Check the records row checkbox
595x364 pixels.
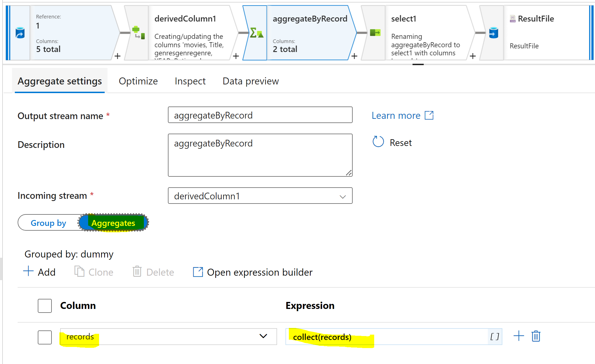[x=45, y=337]
